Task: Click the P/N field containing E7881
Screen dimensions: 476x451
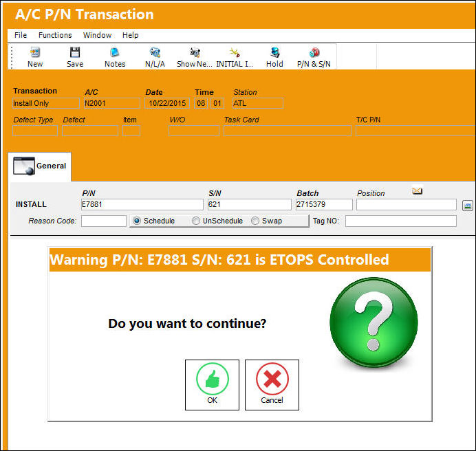Action: pyautogui.click(x=142, y=205)
